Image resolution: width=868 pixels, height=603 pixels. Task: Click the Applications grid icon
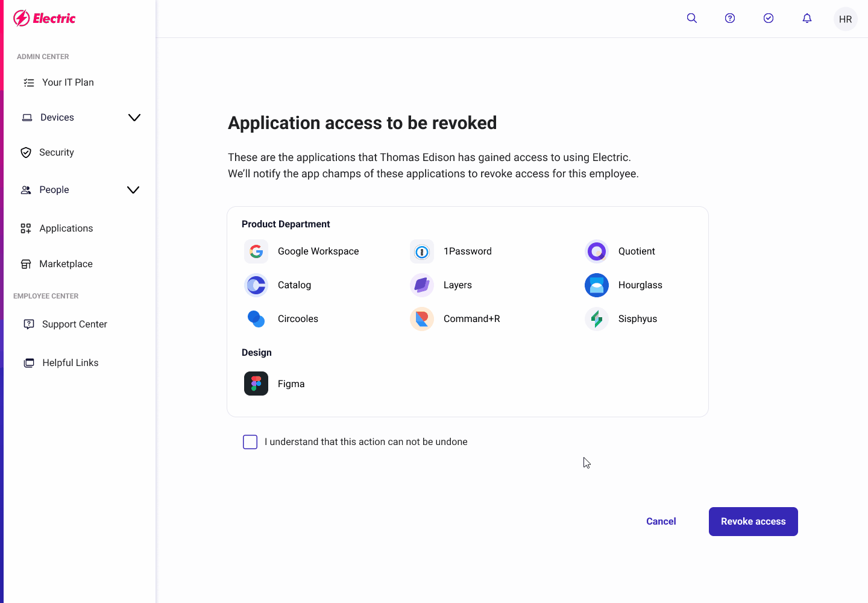tap(26, 229)
